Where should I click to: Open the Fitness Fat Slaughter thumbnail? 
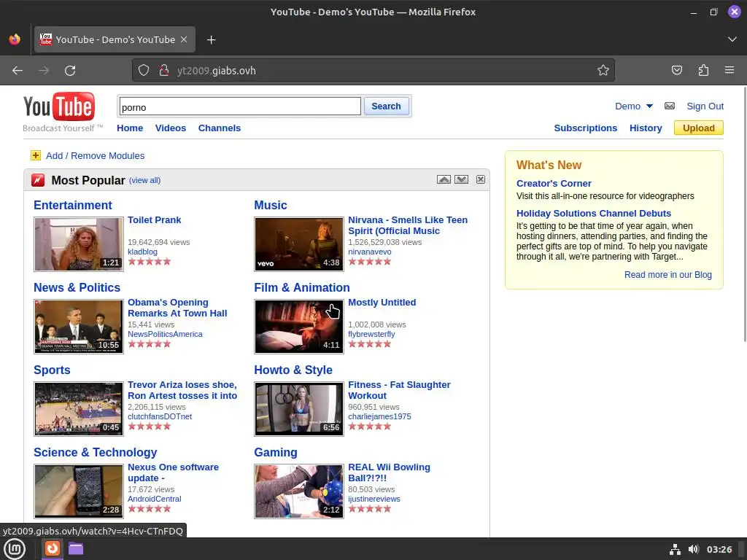[298, 409]
